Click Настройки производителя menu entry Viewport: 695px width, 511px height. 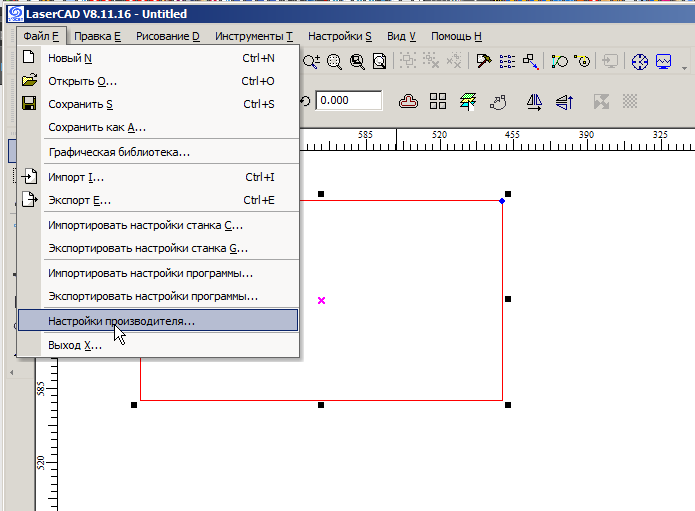[121, 321]
